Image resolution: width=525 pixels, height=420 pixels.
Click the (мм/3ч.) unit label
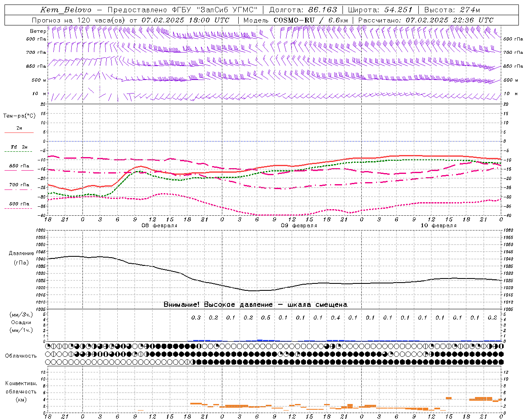coord(21,315)
